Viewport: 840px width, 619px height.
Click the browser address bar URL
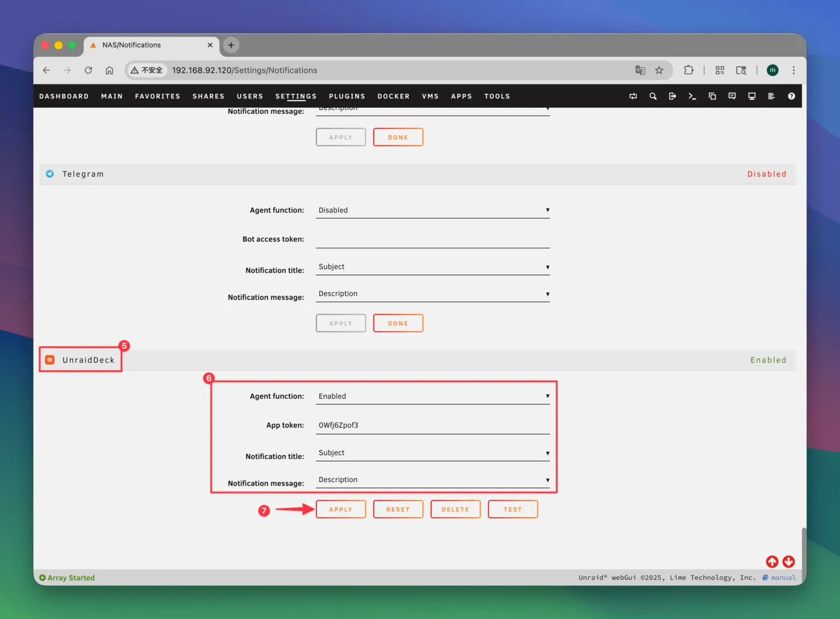pyautogui.click(x=245, y=70)
